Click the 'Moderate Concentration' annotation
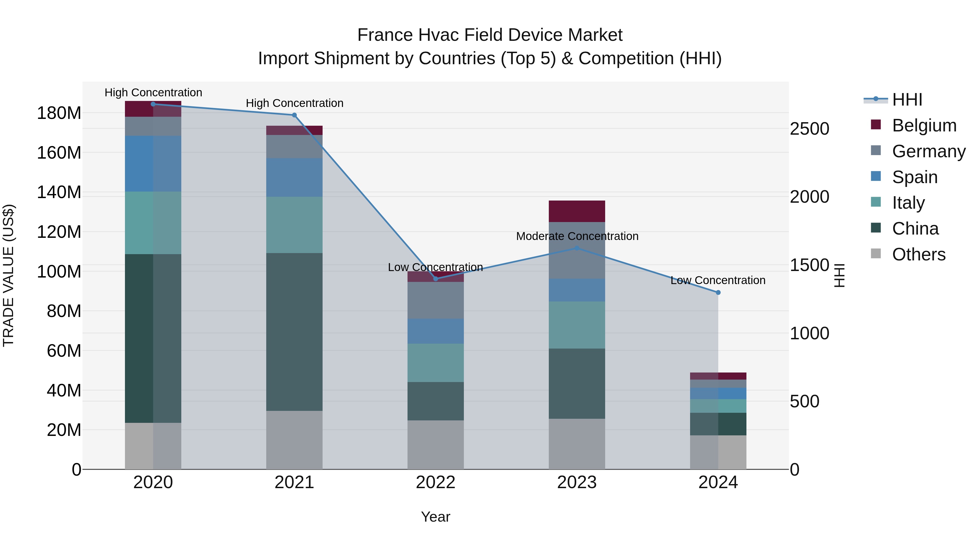The height and width of the screenshot is (551, 980). pos(577,236)
